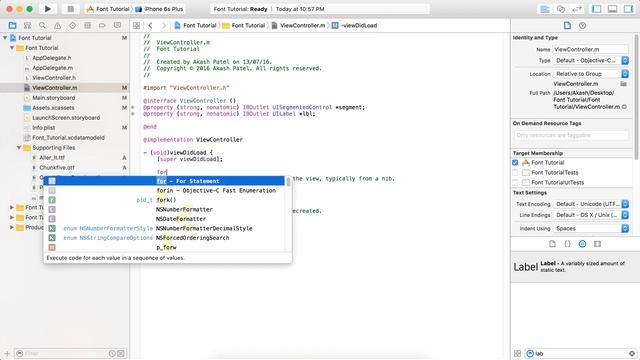
Task: Clear the object library search 'lab'
Action: 632,353
